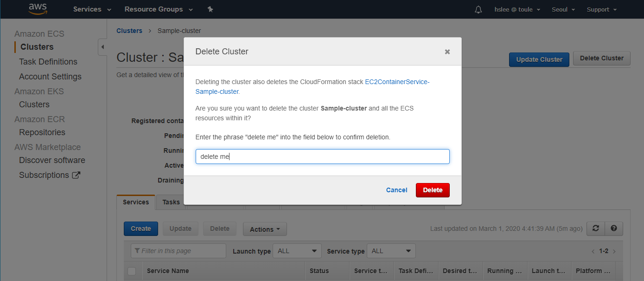Open Discover software in sidebar
Viewport: 644px width, 281px height.
[52, 160]
